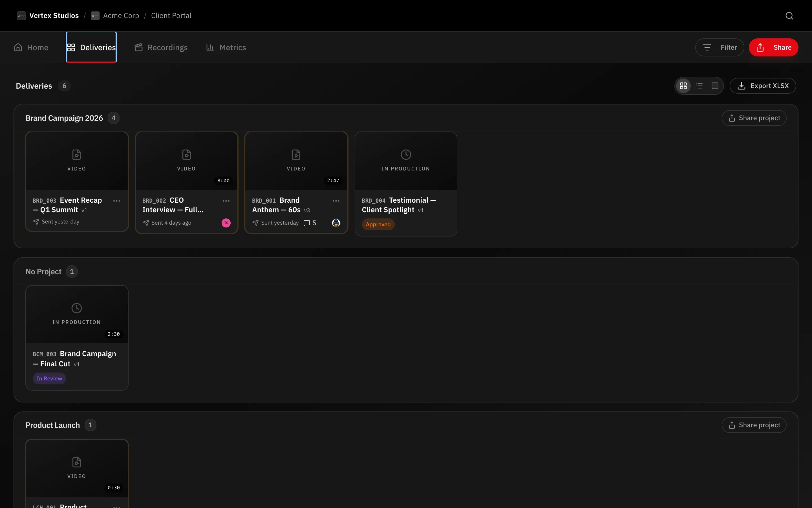Screen dimensions: 812x508
Task: Click the BRD_003 Event Recap — Q1 Summit title
Action: pyautogui.click(x=67, y=205)
